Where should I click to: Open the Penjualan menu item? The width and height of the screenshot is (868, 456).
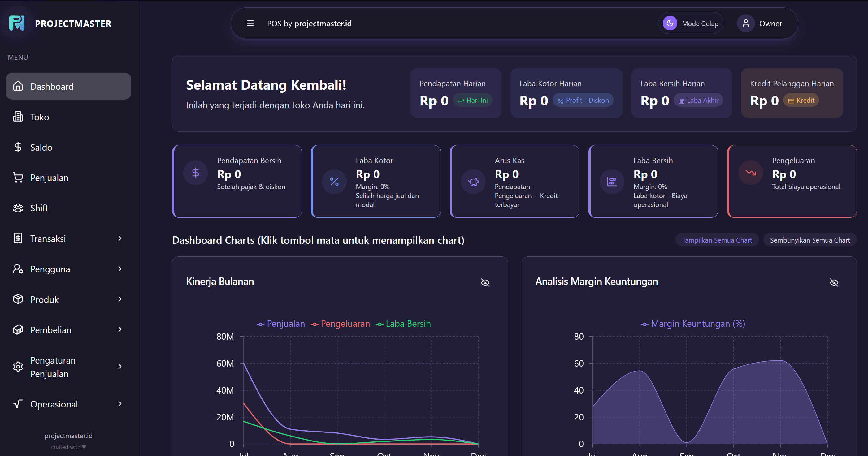coord(49,178)
